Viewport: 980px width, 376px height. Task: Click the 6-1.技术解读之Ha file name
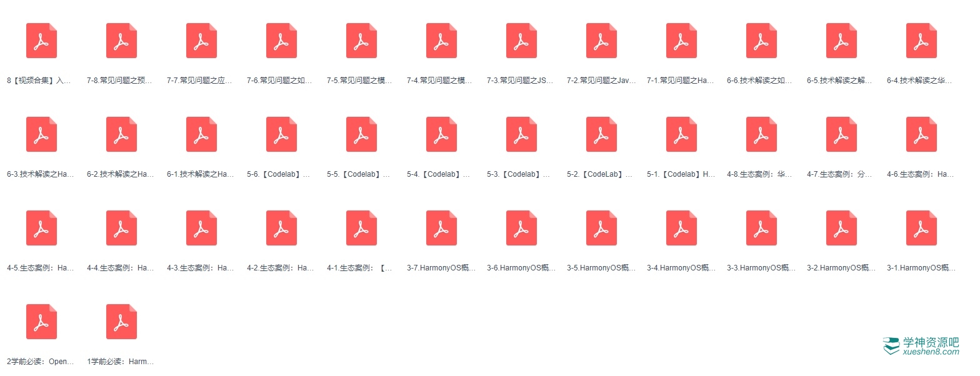tap(200, 174)
